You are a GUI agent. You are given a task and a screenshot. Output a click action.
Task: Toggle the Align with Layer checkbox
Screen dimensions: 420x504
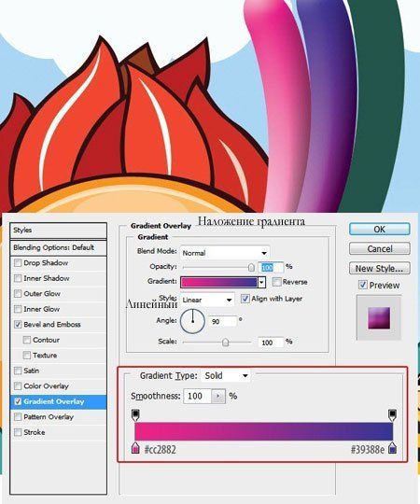(245, 299)
